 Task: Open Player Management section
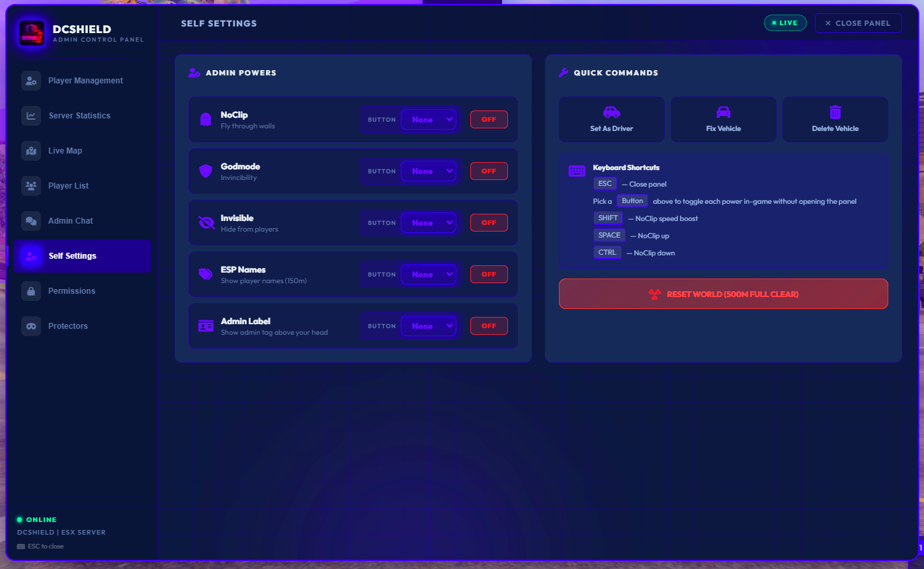[83, 81]
